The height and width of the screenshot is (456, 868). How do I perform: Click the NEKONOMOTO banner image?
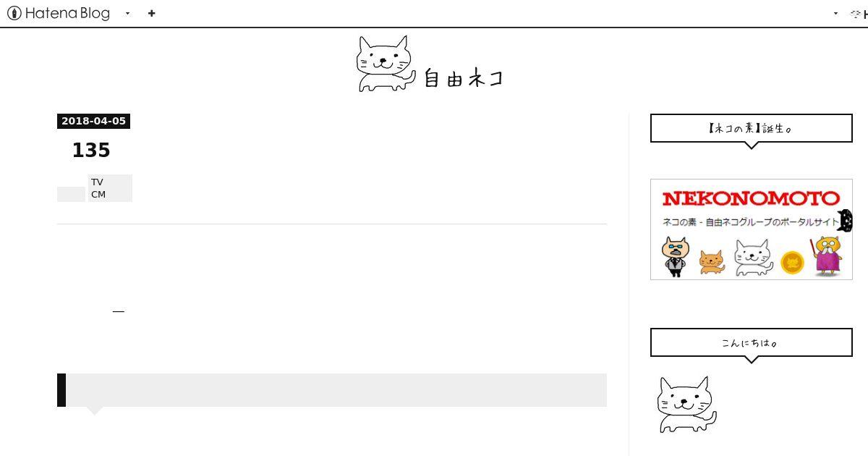[x=752, y=229]
